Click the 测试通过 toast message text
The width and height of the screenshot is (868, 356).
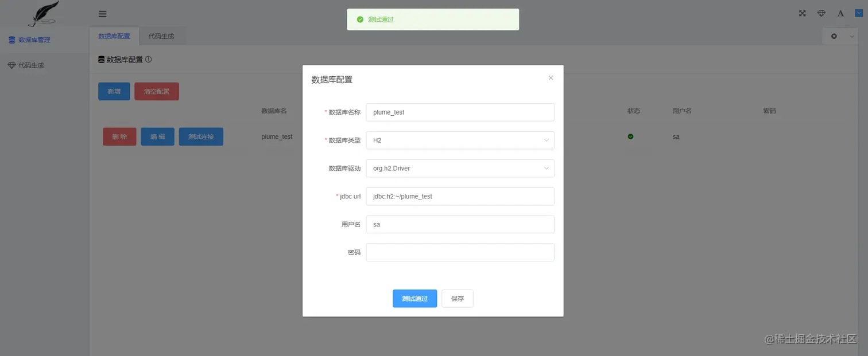click(x=381, y=19)
